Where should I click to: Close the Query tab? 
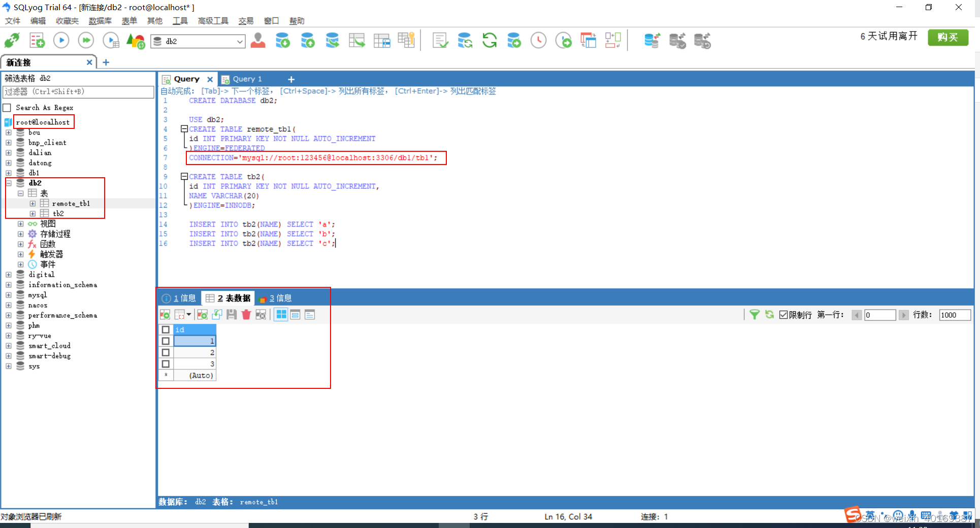pos(210,79)
